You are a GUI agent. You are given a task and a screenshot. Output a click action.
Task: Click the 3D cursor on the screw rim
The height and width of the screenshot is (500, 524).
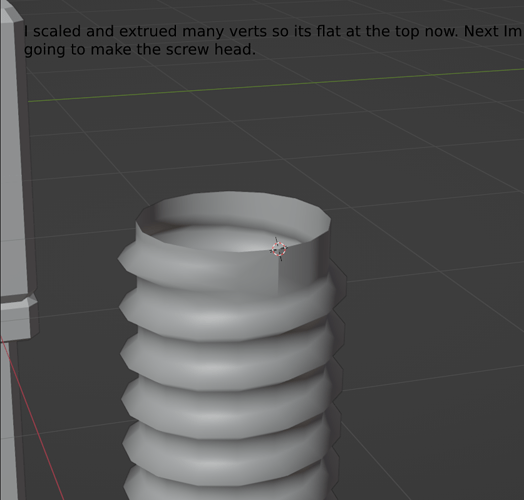(279, 249)
